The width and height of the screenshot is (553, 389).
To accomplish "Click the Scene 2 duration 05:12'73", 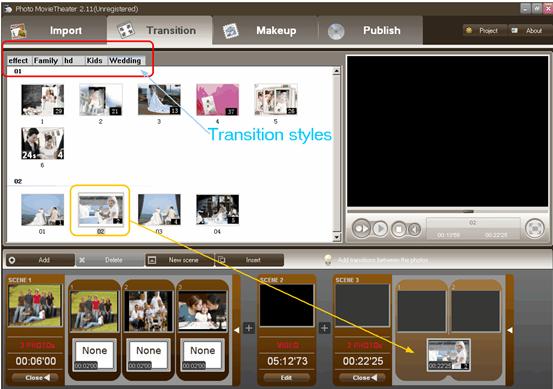I will [287, 361].
